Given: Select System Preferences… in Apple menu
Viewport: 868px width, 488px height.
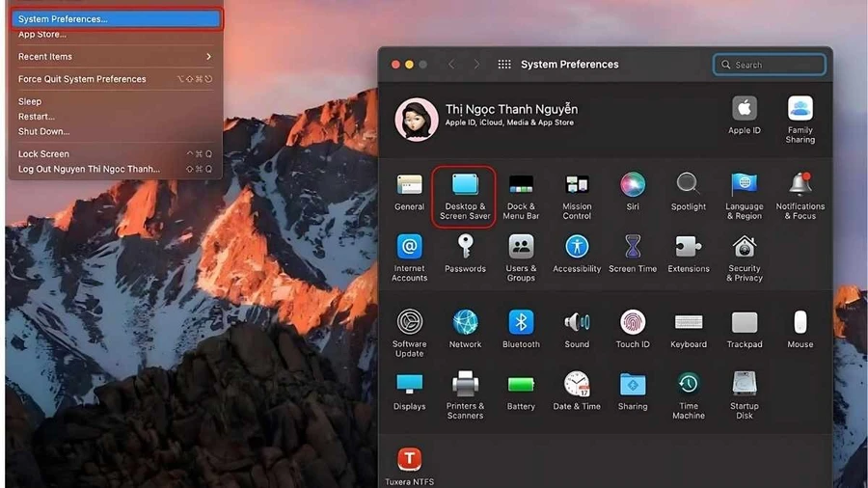Looking at the screenshot, I should [x=116, y=19].
